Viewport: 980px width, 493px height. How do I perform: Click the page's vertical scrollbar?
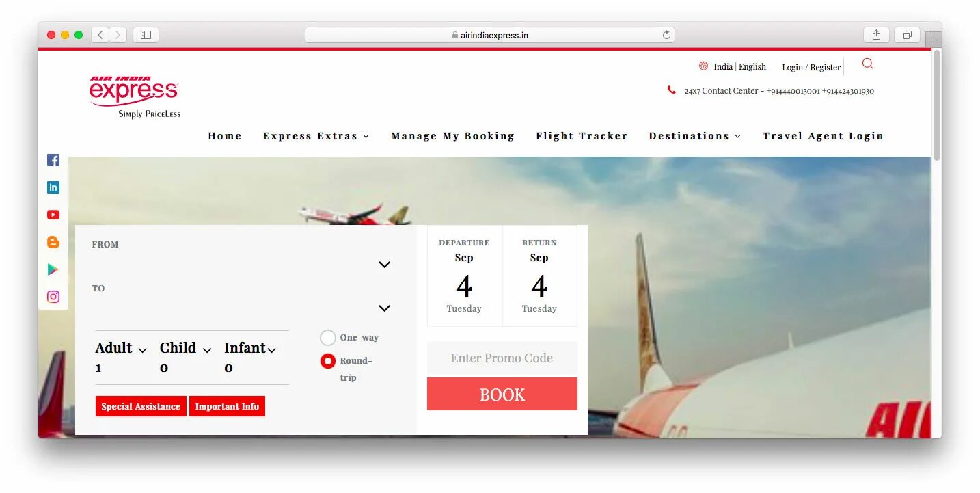pos(936,107)
